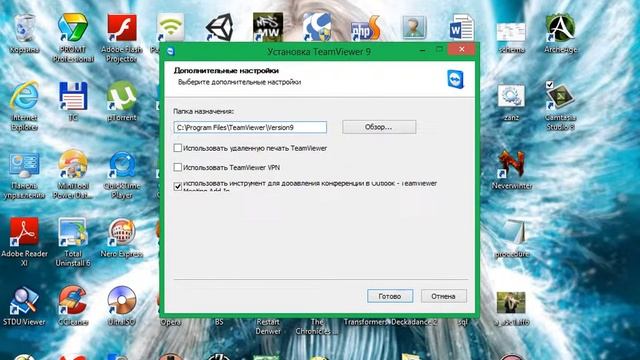
Task: Open the Word document icon on desktop
Action: click(462, 28)
